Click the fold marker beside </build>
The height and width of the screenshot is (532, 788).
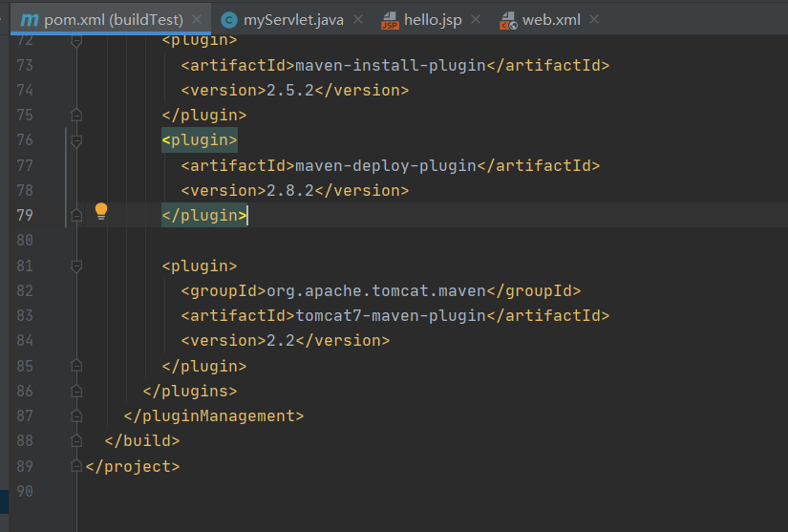tap(76, 441)
